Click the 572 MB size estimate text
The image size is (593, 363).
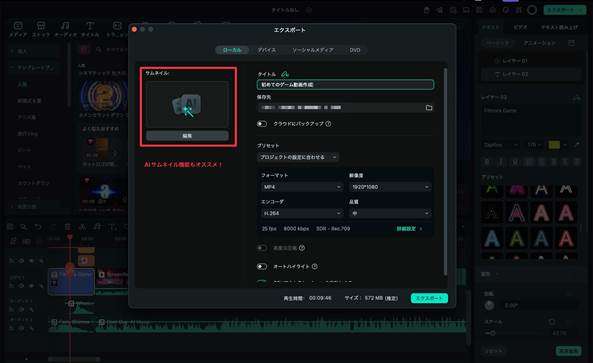point(381,298)
